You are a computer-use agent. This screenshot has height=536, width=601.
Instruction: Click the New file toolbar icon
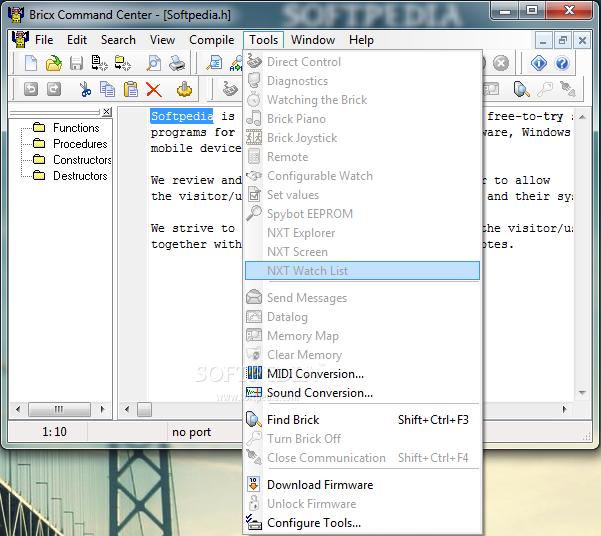[31, 63]
